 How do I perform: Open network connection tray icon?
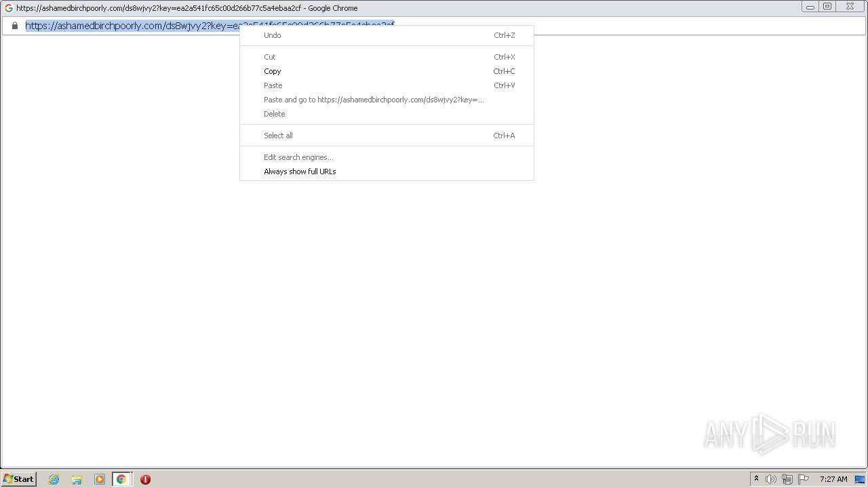[787, 479]
